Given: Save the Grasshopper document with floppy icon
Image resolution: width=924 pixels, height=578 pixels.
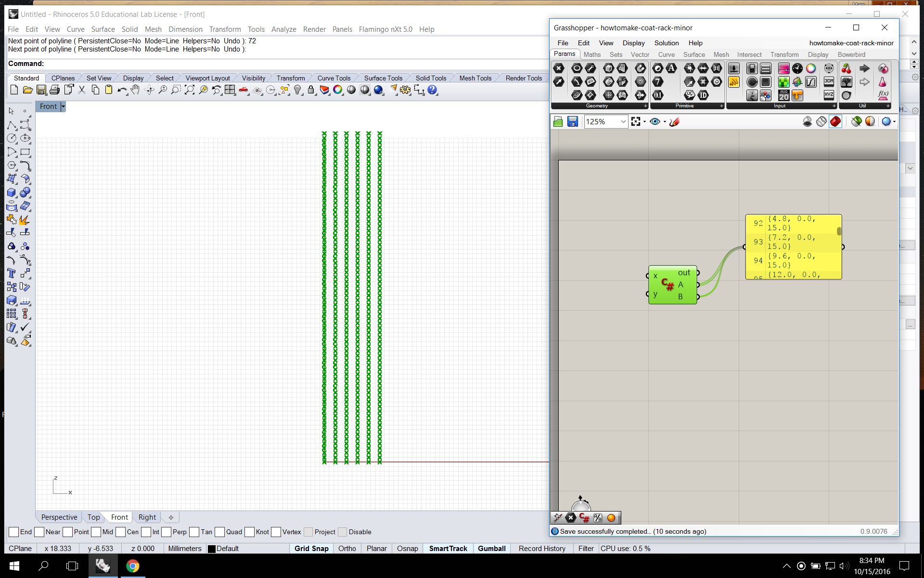Looking at the screenshot, I should click(x=572, y=121).
